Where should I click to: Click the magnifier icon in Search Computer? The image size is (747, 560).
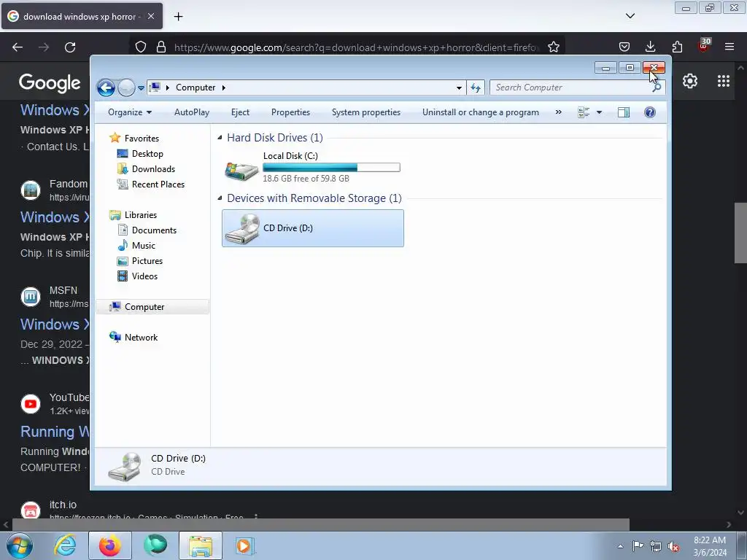point(657,87)
